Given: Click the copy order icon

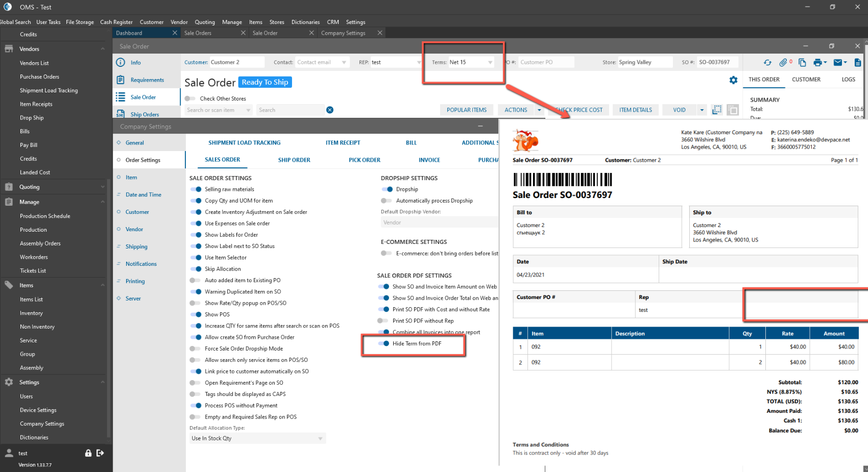Looking at the screenshot, I should click(802, 62).
